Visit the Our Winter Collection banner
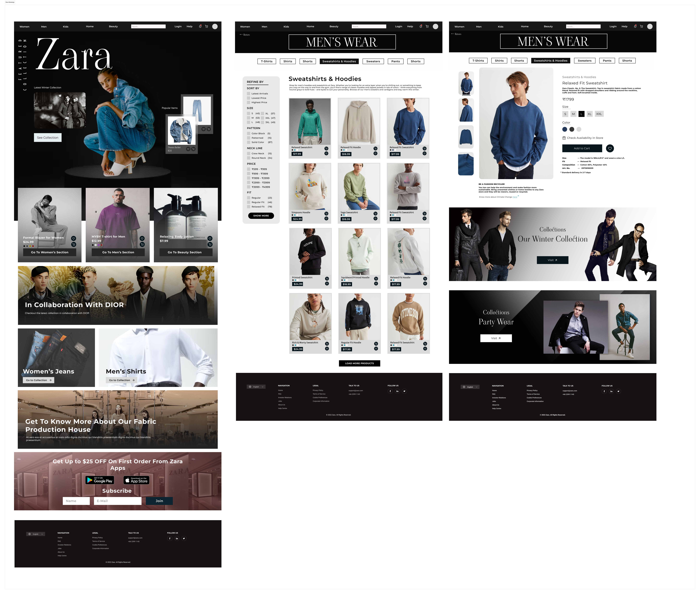The height and width of the screenshot is (594, 700). point(552,260)
